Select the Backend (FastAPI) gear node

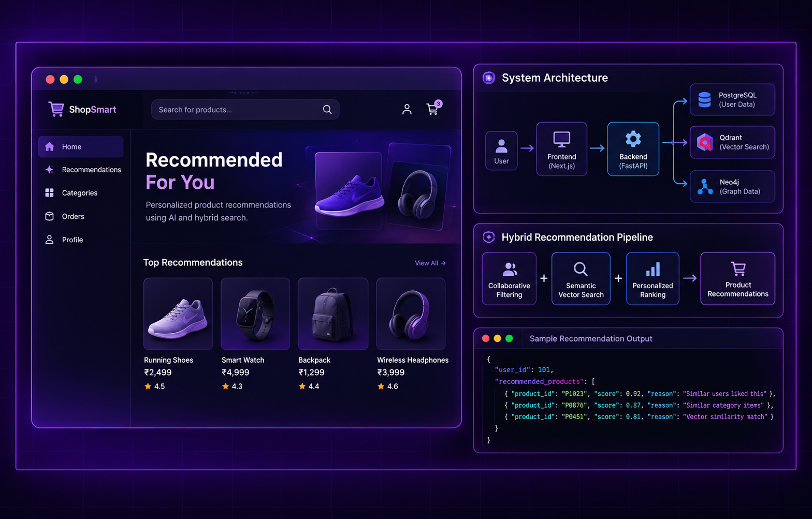point(633,149)
